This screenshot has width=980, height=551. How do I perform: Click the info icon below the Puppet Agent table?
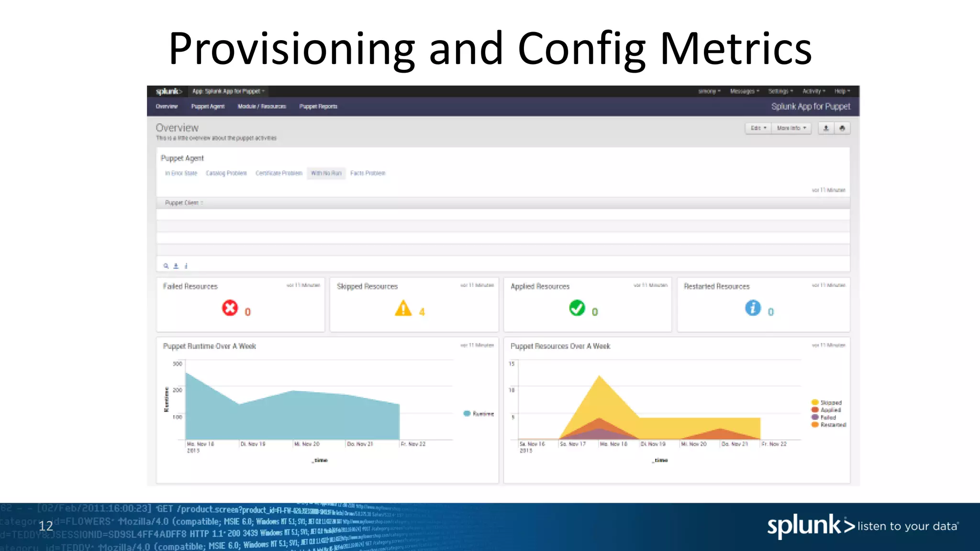coord(186,266)
